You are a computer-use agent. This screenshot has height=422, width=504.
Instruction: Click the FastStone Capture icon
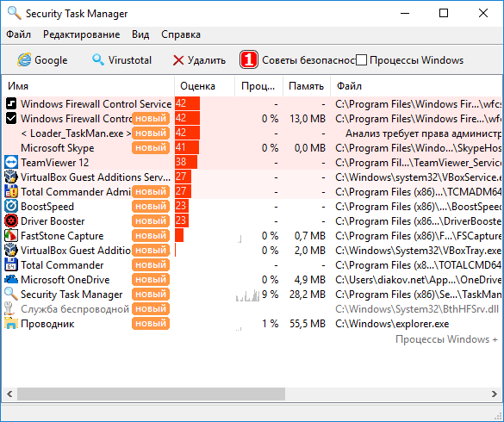tap(11, 236)
